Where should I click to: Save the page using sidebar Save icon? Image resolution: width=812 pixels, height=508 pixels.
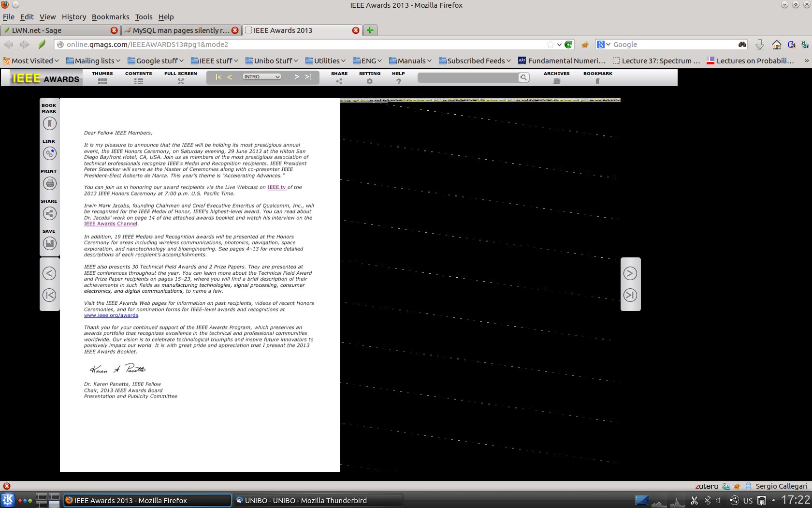[x=49, y=244]
